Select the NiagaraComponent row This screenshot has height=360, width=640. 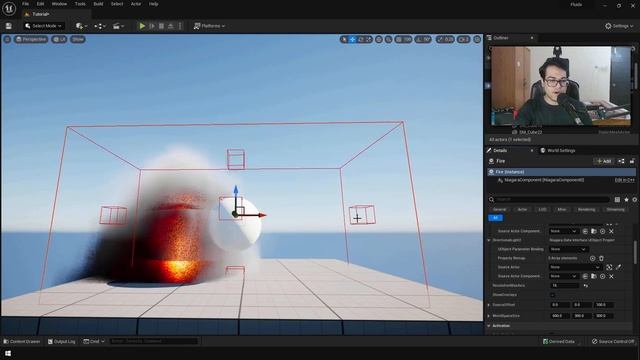coord(544,180)
